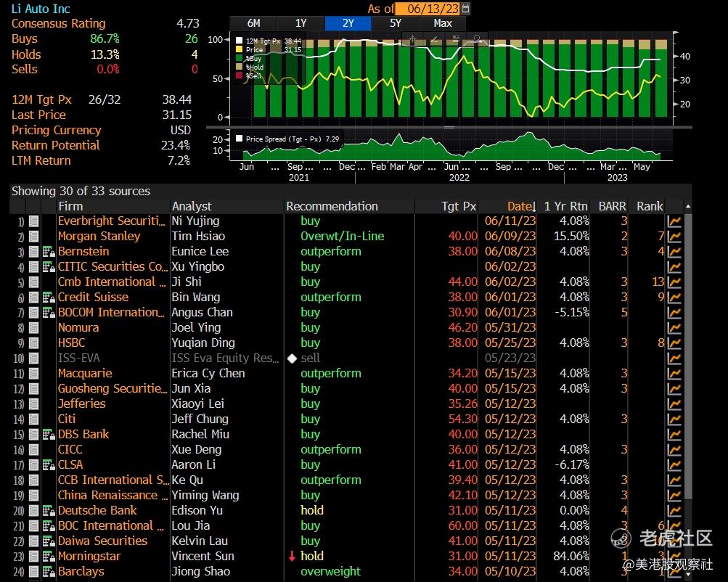Screen dimensions: 728x582
Task: Toggle the yellow Price legend swatch
Action: point(239,49)
